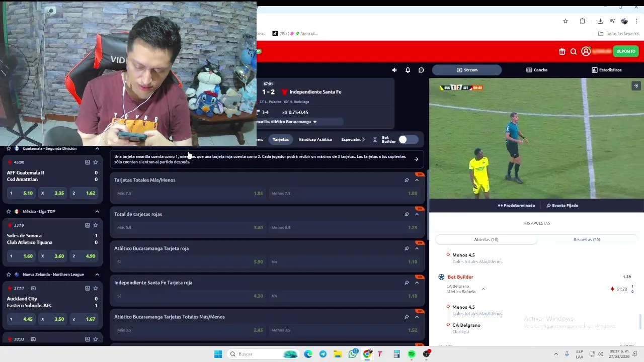Collapse Guatemala Segunda División league section
This screenshot has height=362, width=644.
(x=97, y=148)
